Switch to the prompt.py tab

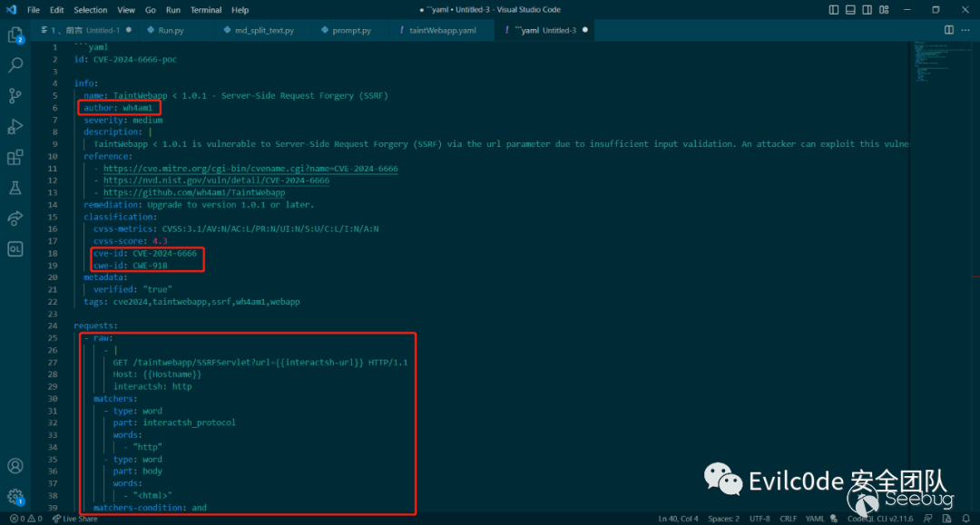[351, 30]
